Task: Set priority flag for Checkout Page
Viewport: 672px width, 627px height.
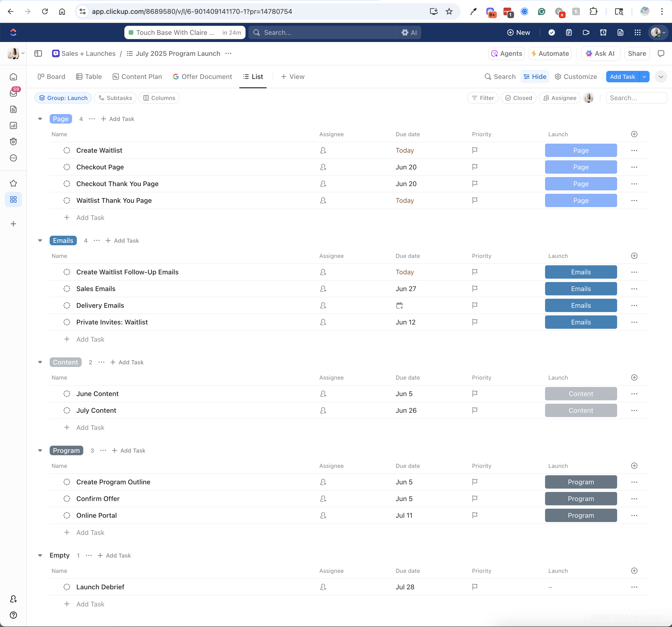Action: [x=475, y=167]
